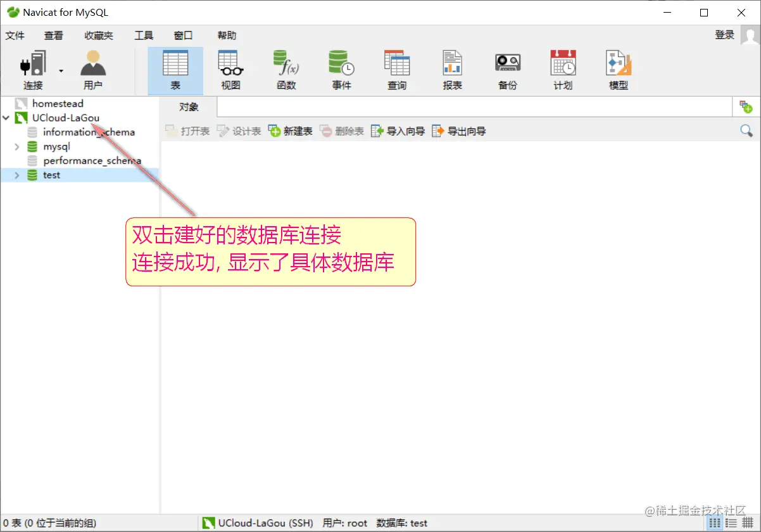Screen dimensions: 761x532
Task: Select the mysql database
Action: [x=56, y=146]
